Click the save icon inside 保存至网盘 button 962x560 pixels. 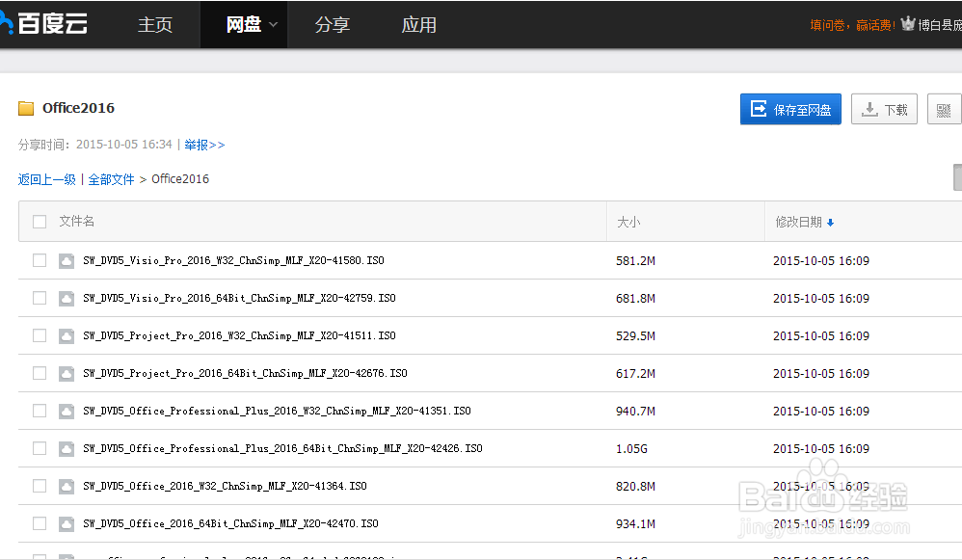(757, 108)
